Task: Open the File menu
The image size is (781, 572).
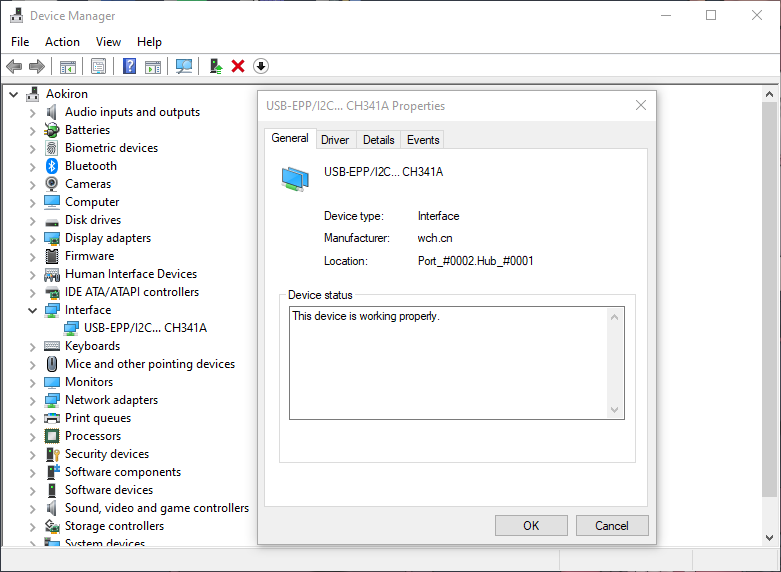Action: pos(20,42)
